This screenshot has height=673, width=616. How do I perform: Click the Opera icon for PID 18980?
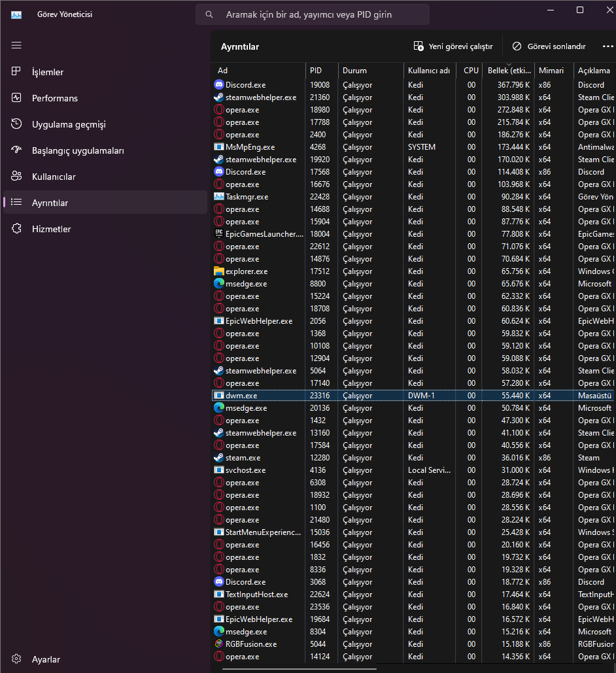[219, 109]
